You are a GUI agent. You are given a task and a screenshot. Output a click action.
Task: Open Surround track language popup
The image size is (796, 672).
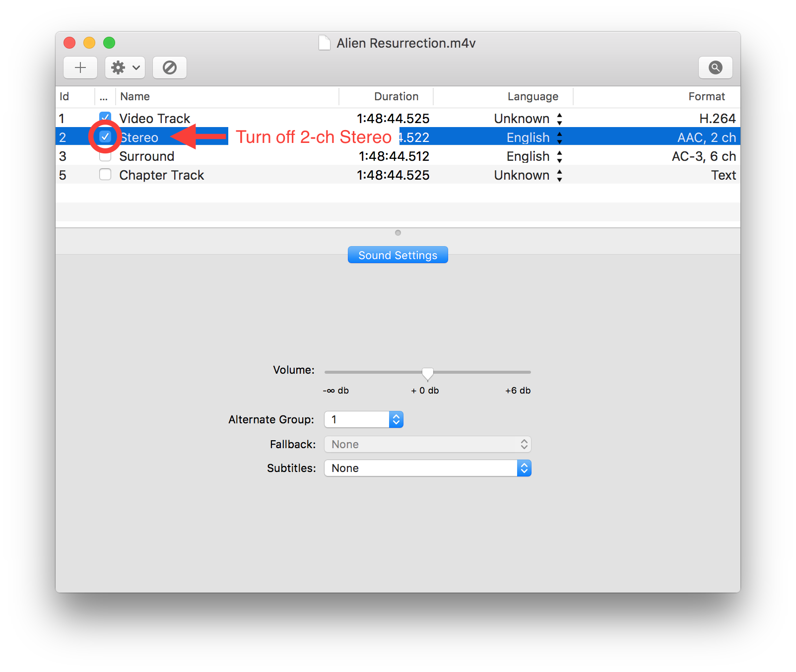coord(559,156)
